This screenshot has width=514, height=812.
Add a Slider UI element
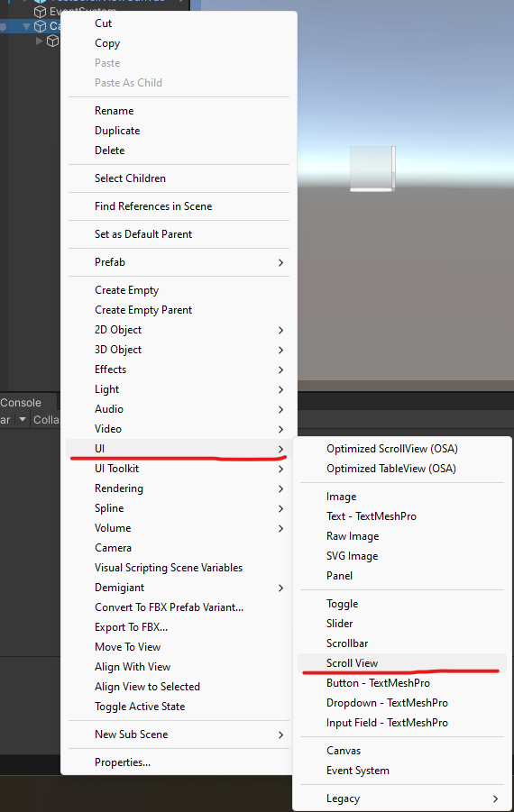point(402,624)
